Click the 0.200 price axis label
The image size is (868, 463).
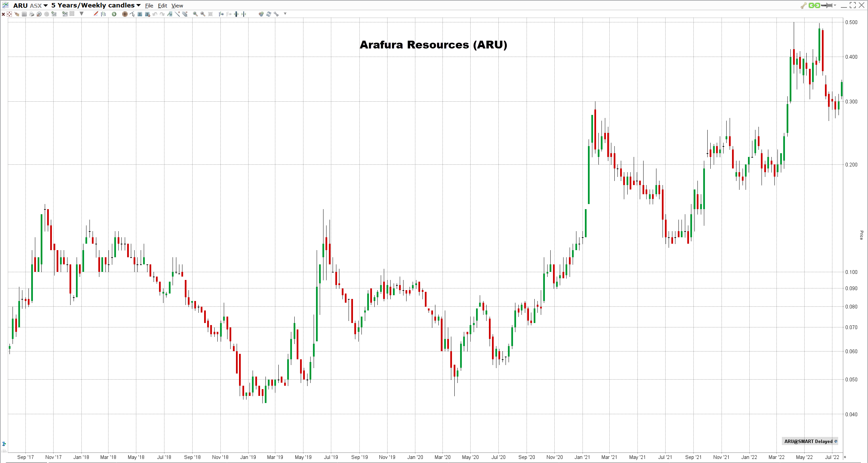tap(851, 165)
